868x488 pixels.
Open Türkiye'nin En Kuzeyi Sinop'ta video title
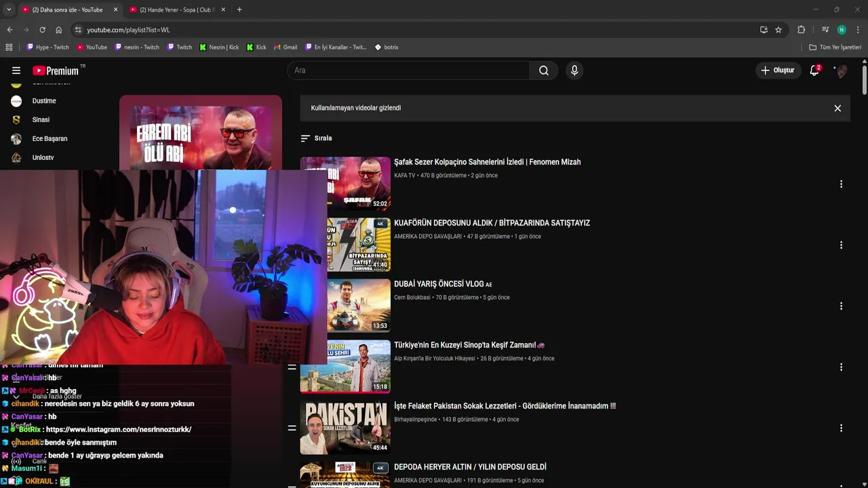(469, 345)
